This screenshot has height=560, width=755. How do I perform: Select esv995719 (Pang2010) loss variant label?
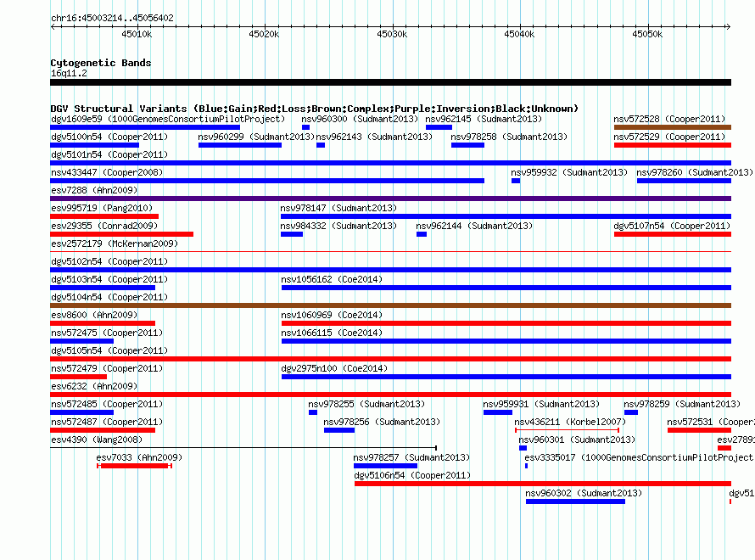(102, 208)
